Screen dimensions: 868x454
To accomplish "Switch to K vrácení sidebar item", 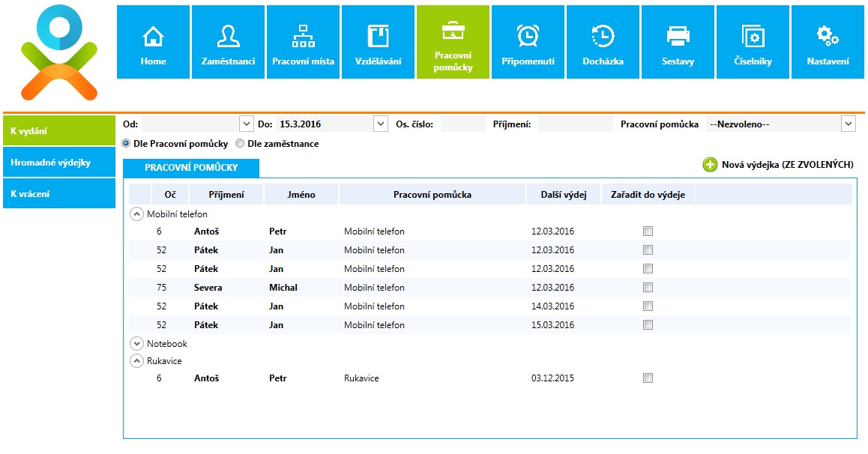I will [59, 194].
